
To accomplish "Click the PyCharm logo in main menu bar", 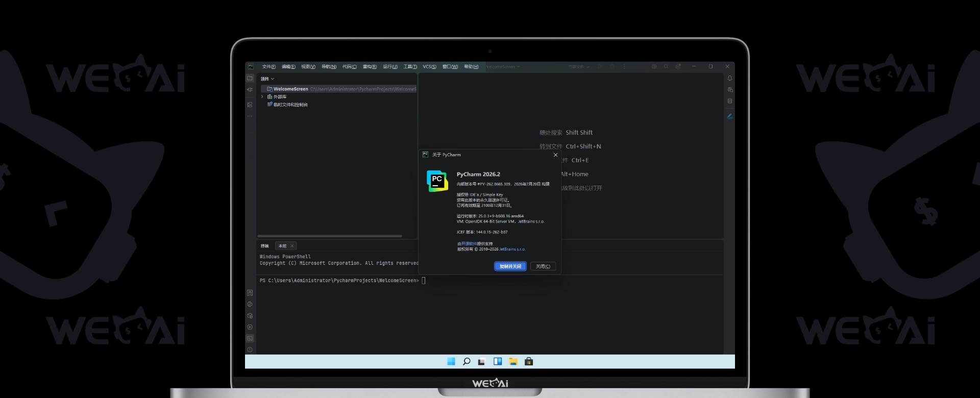I will pos(251,66).
